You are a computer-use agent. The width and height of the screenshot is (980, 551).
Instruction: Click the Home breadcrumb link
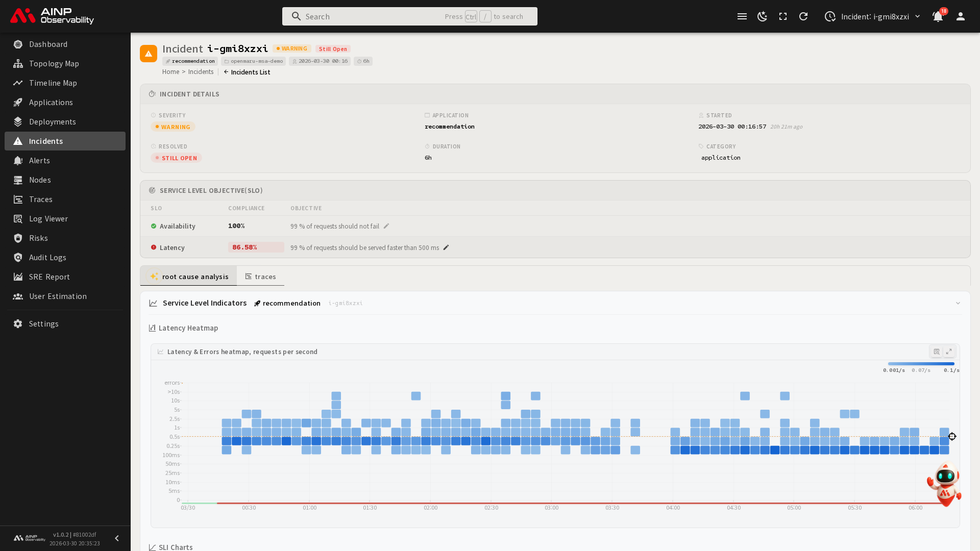(170, 72)
